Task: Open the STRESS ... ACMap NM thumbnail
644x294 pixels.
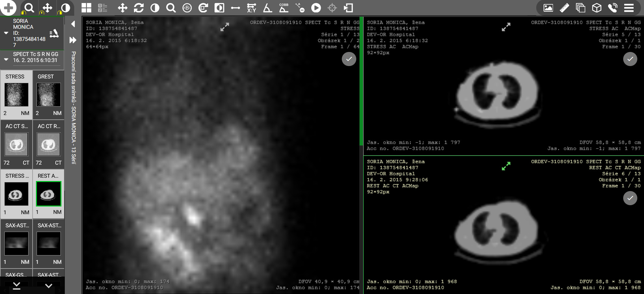Action: click(16, 194)
